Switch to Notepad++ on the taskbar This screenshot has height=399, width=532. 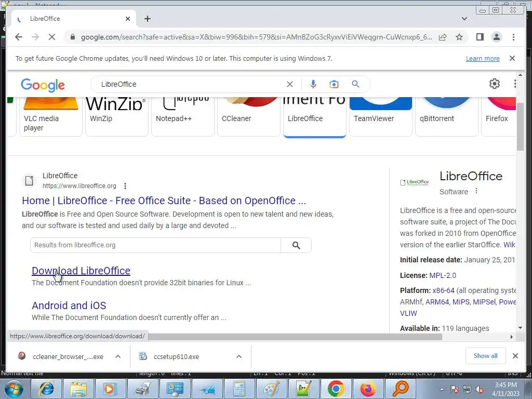tap(303, 389)
